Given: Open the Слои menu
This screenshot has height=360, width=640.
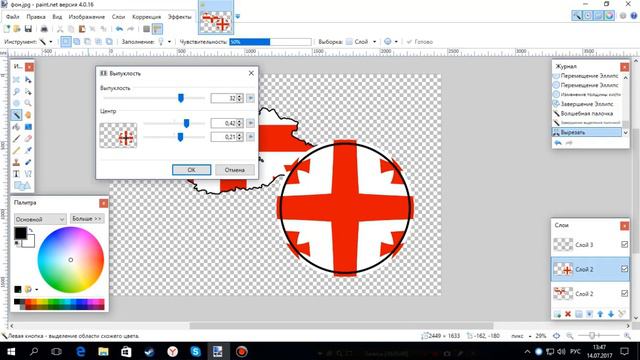Looking at the screenshot, I should (118, 17).
